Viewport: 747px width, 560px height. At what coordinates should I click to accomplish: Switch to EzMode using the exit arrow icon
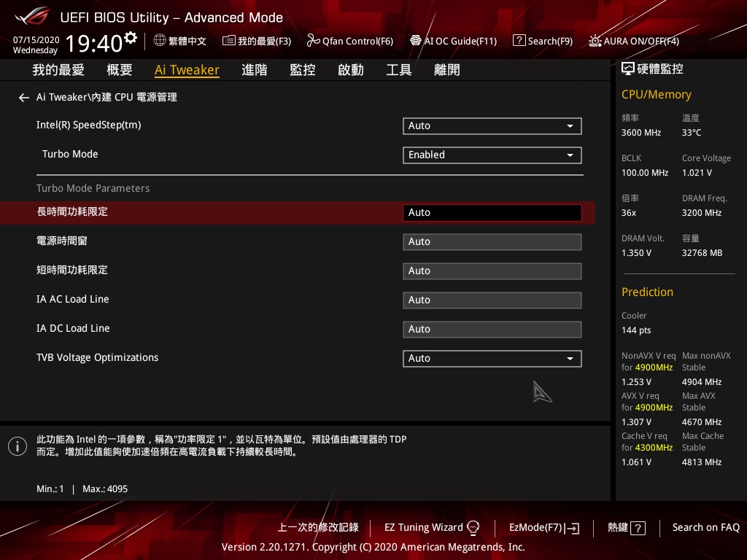click(572, 528)
